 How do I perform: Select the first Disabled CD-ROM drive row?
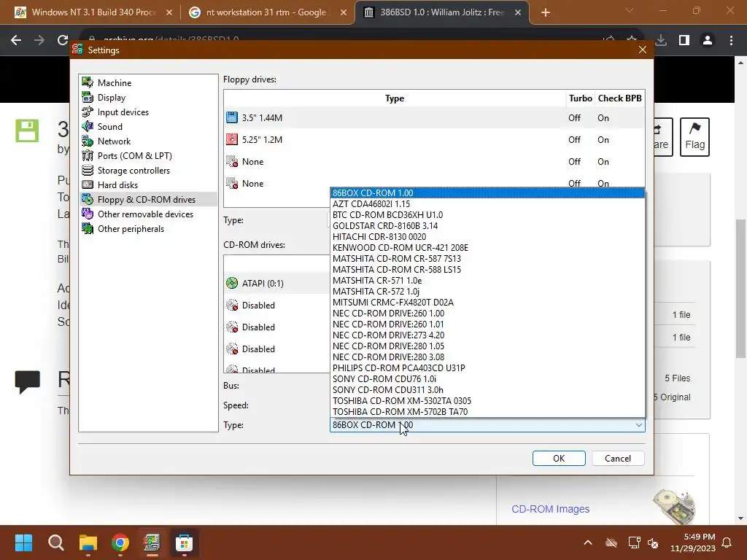click(276, 306)
